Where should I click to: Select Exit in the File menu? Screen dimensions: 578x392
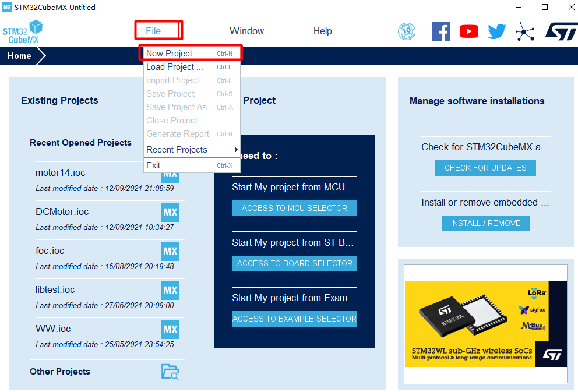192,165
